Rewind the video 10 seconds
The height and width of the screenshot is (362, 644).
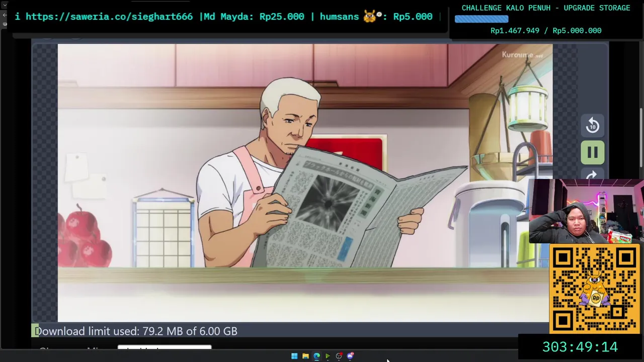tap(592, 126)
